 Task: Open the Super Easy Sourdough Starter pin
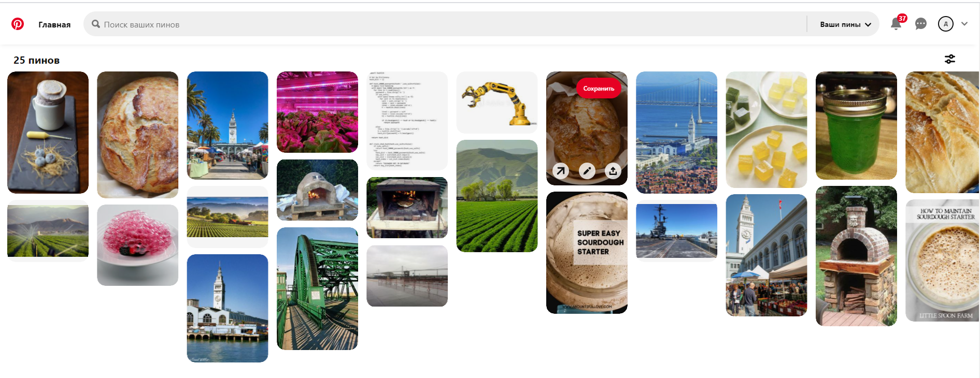[587, 253]
